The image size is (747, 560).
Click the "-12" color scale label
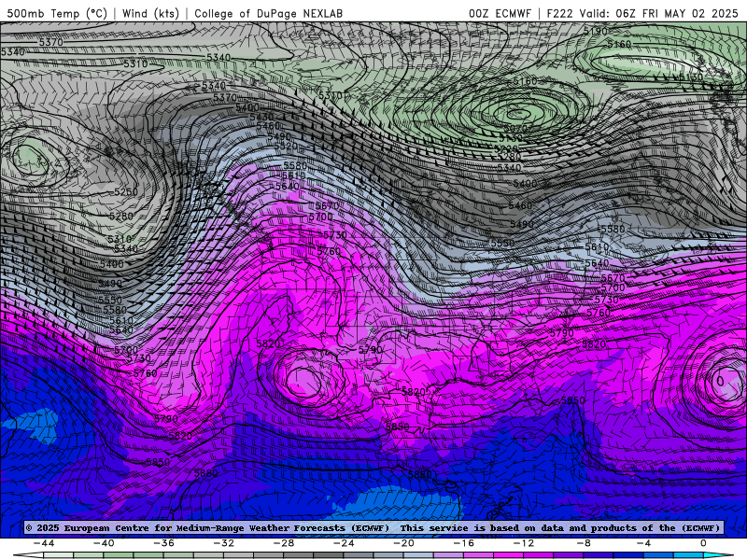(524, 543)
